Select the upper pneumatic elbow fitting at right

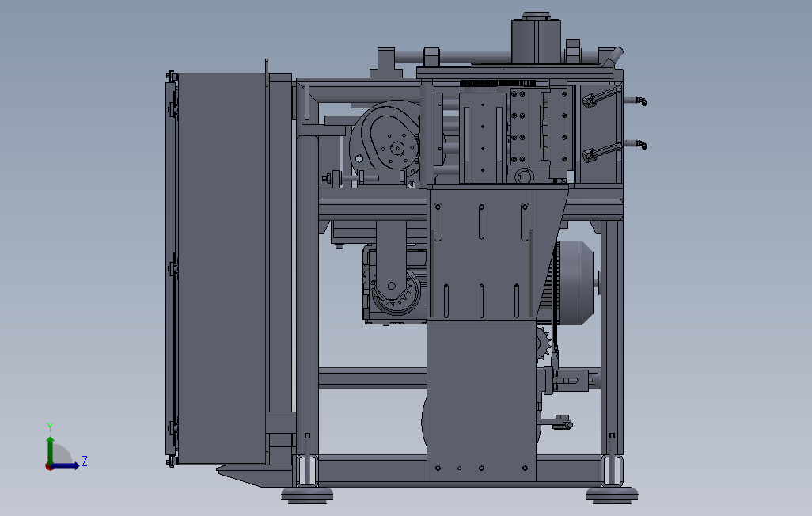[641, 101]
